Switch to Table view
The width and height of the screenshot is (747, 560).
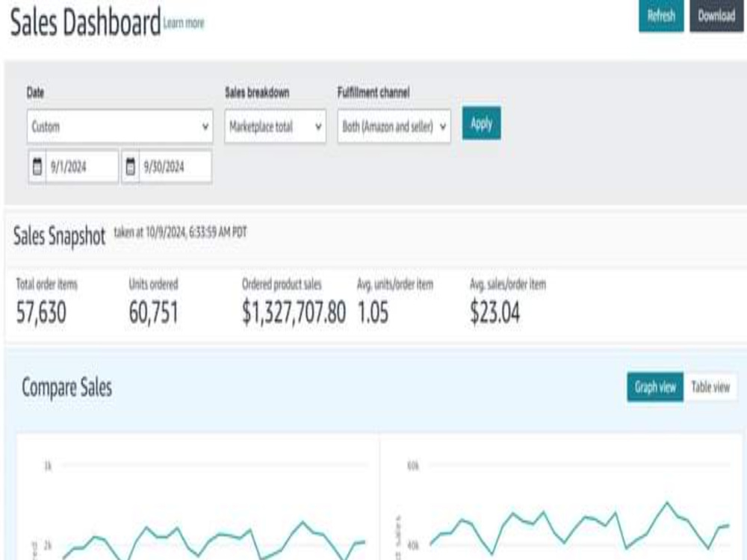coord(710,387)
